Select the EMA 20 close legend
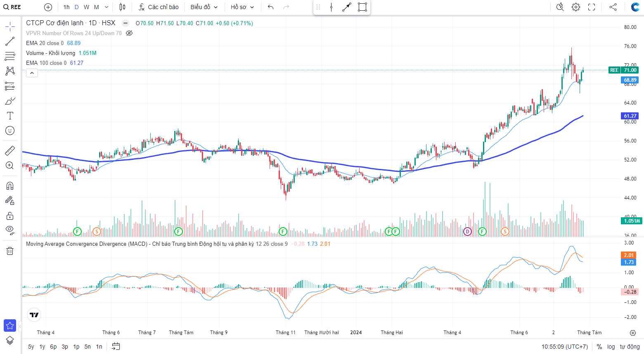 click(45, 43)
